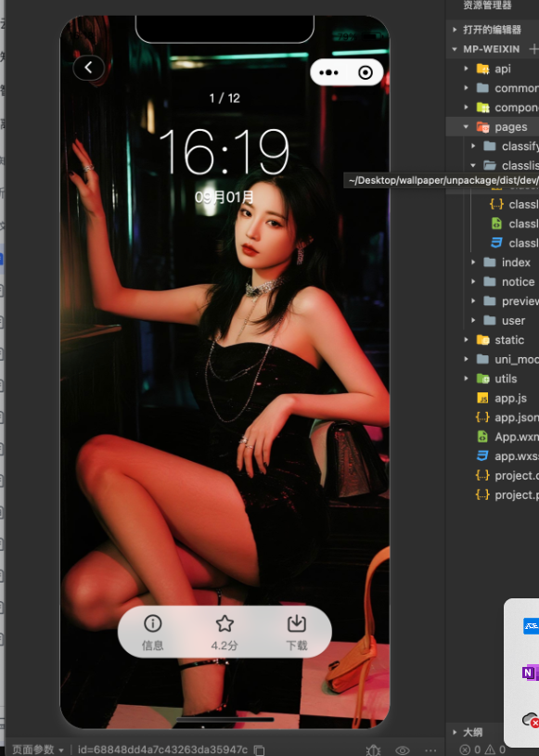Screen dimensions: 539x756
Task: Tap the wallpaper preview image
Action: [x=225, y=371]
